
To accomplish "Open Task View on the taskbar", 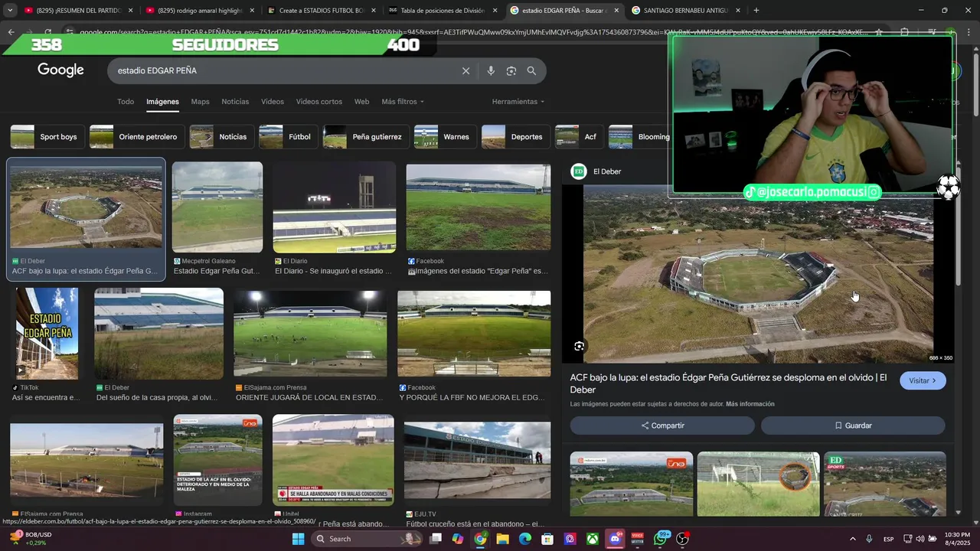I will tap(436, 539).
